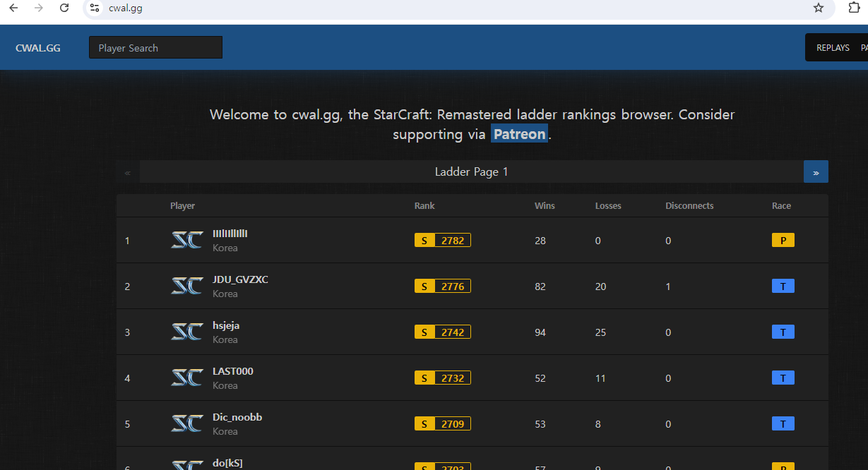Click wins value 94 for hsjeja
Image resolution: width=868 pixels, height=470 pixels.
[540, 332]
